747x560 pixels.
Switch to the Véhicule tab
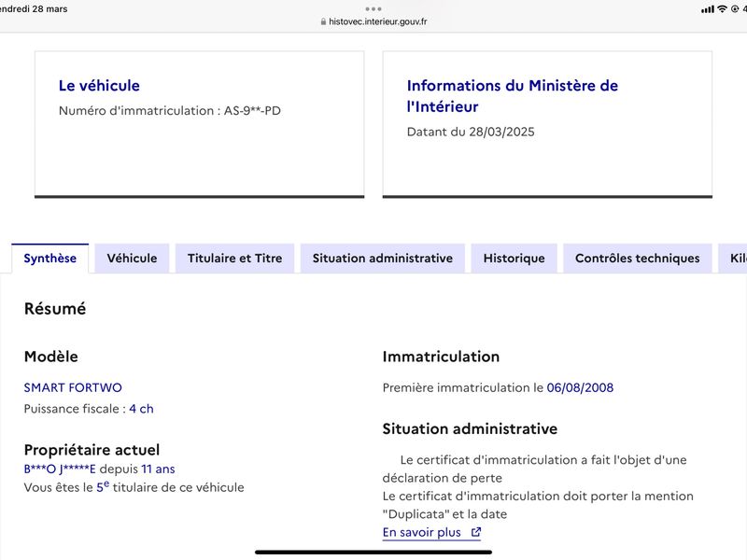[132, 259]
